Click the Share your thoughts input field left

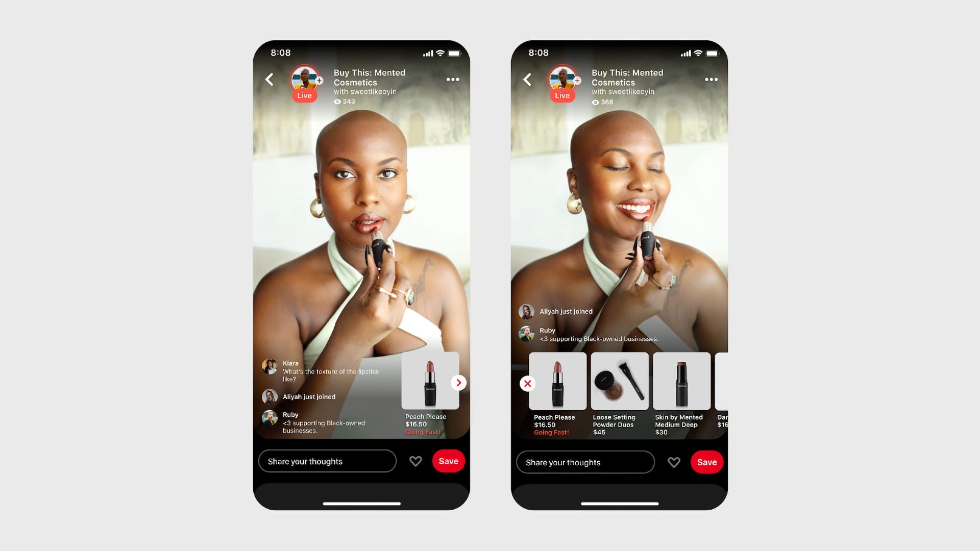point(327,461)
